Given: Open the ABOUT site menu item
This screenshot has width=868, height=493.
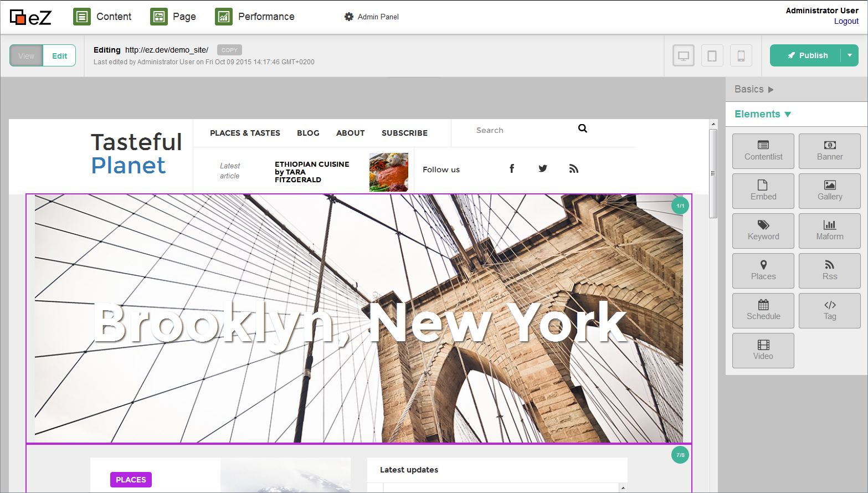Looking at the screenshot, I should point(350,133).
